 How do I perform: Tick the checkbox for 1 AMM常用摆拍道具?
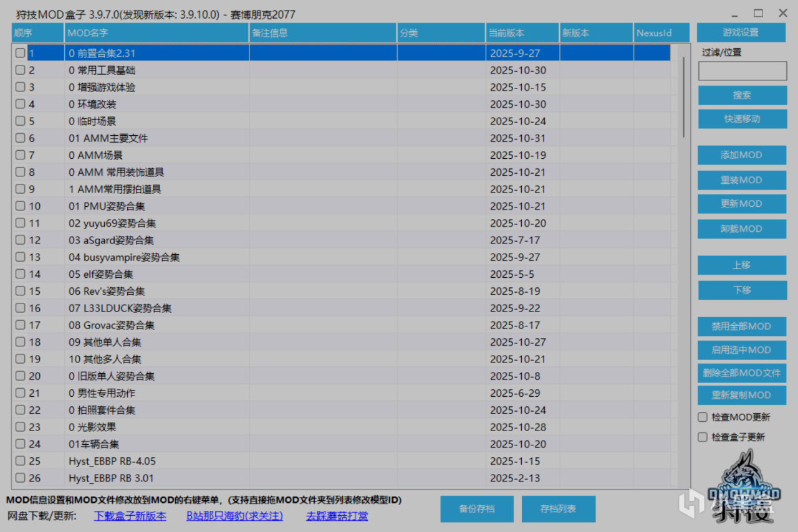[x=21, y=189]
